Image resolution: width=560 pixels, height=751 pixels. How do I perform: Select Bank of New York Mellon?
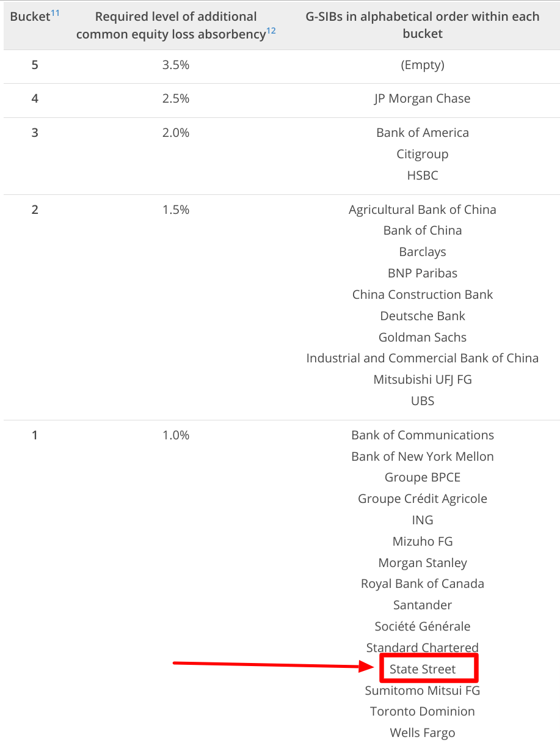(x=423, y=456)
